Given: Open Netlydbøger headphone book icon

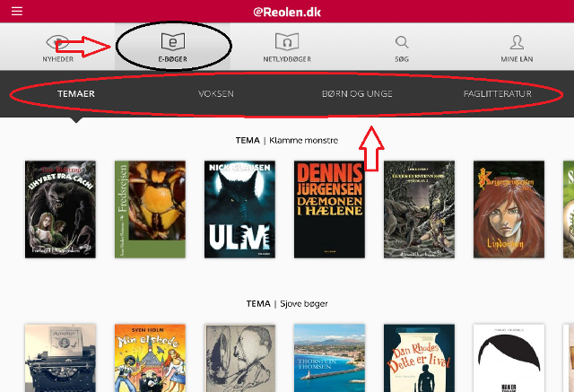Looking at the screenshot, I should click(x=287, y=41).
